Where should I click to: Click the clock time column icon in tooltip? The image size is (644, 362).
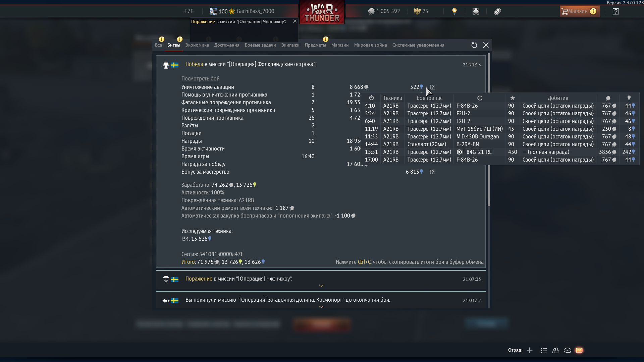click(371, 98)
